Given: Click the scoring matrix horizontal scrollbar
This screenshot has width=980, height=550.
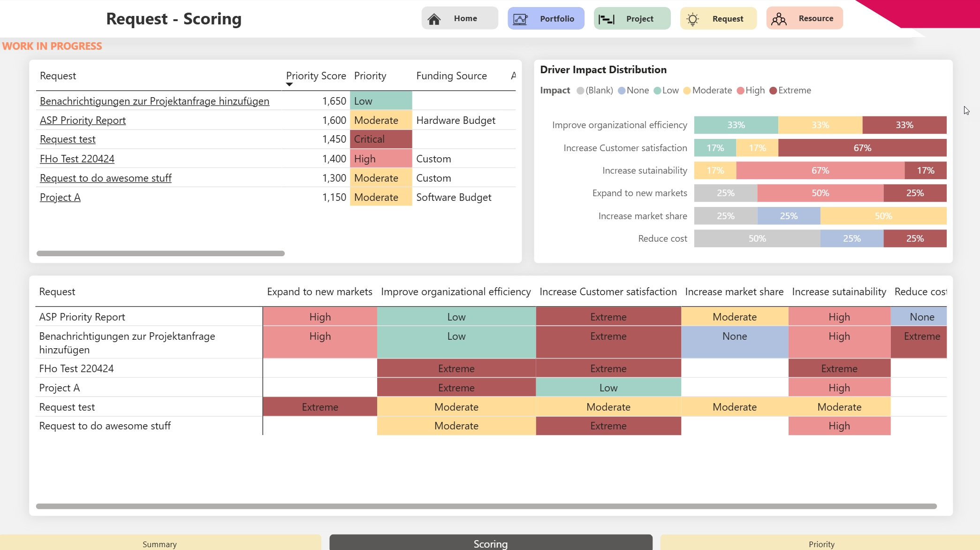Looking at the screenshot, I should pyautogui.click(x=486, y=506).
